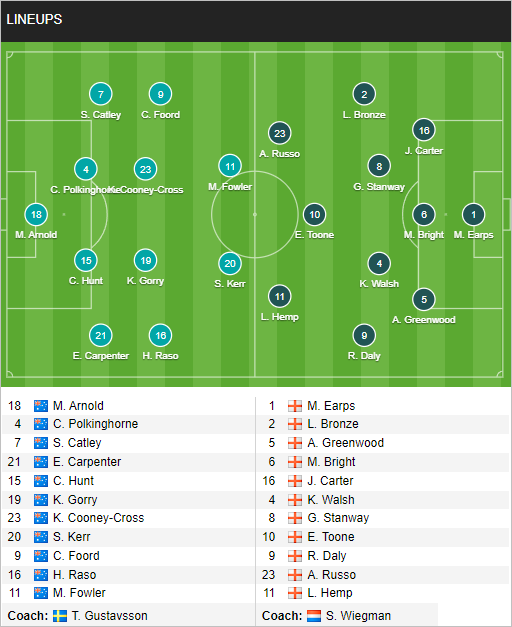Select E. Toone's number 10 marker

pos(314,215)
